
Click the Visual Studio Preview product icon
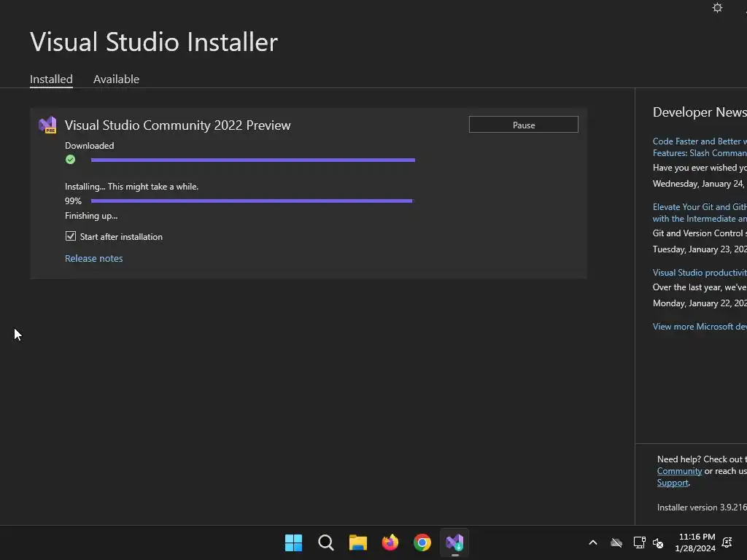pyautogui.click(x=47, y=125)
